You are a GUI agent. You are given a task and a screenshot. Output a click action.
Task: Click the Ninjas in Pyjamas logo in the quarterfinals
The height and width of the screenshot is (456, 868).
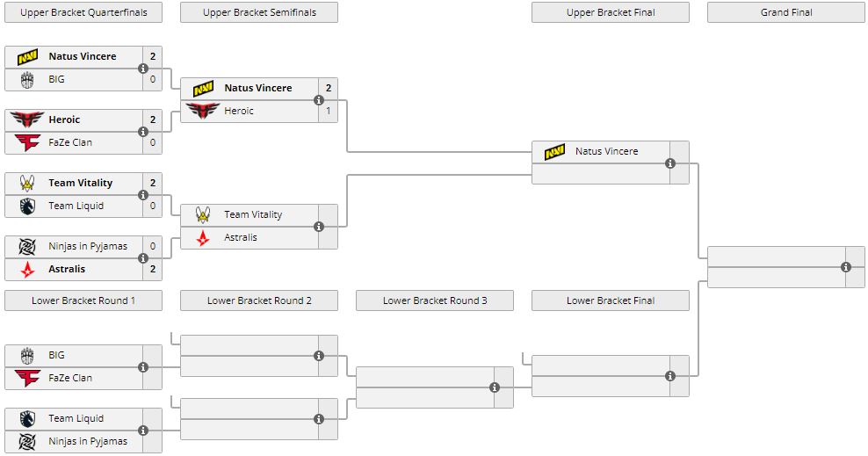tap(27, 246)
